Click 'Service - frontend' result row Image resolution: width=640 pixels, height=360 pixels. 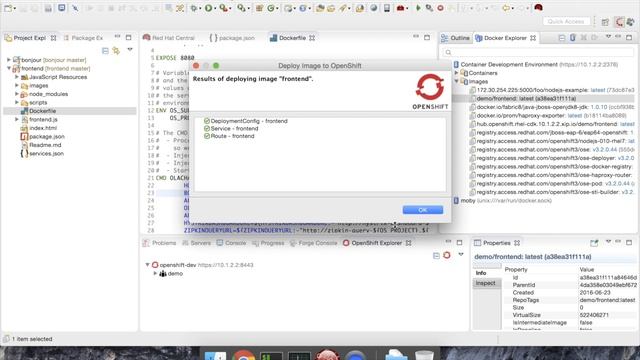[231, 128]
